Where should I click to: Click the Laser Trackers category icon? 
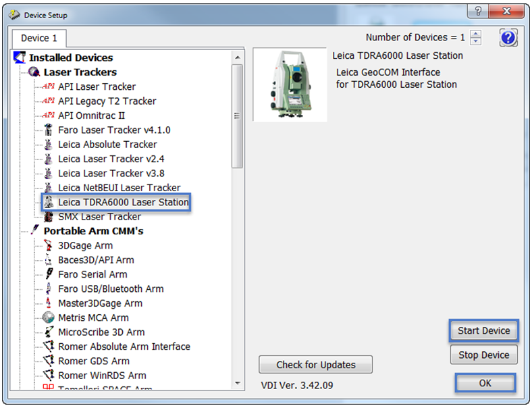tap(34, 72)
